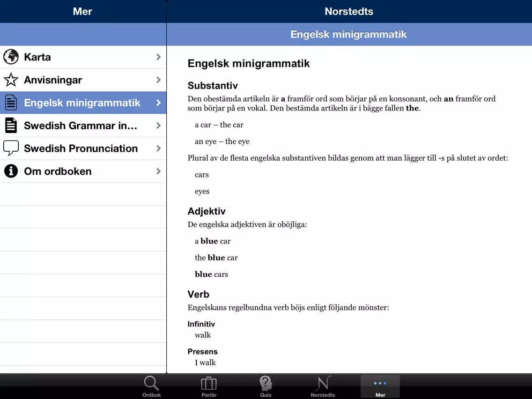Switch to the Quiz tab
The width and height of the screenshot is (532, 399).
[x=266, y=386]
